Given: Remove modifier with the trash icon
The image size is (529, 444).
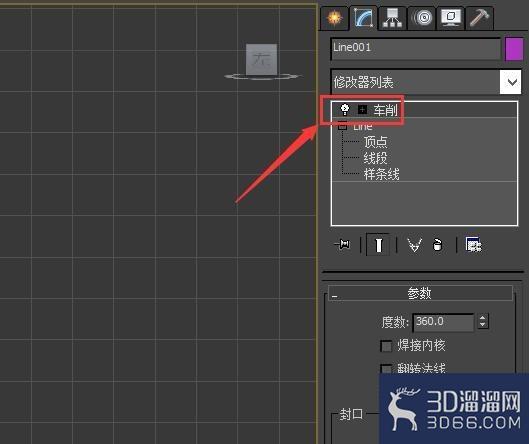Looking at the screenshot, I should click(x=437, y=245).
